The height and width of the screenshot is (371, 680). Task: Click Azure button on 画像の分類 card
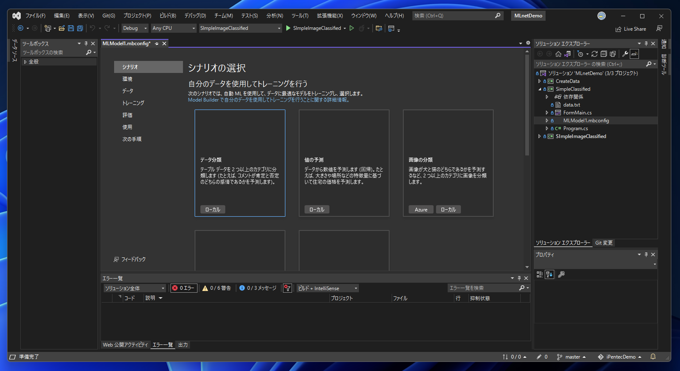[421, 210]
